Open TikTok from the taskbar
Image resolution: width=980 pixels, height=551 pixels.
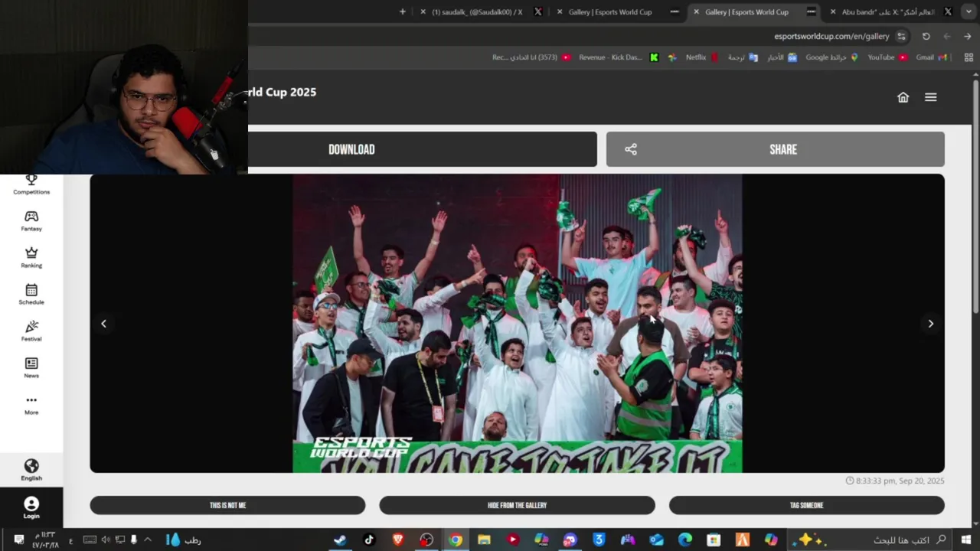pos(369,540)
